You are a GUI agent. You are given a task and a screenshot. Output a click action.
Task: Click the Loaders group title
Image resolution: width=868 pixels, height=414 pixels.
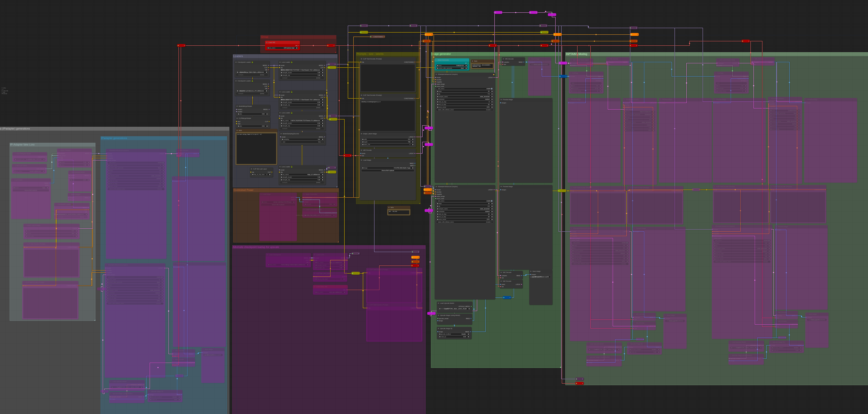[238, 56]
